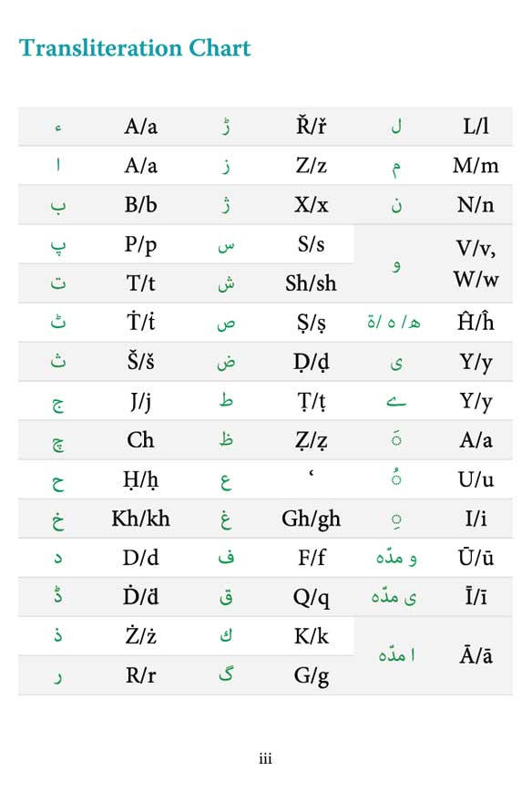
Task: Select the B/b transliteration cell
Action: [140, 205]
